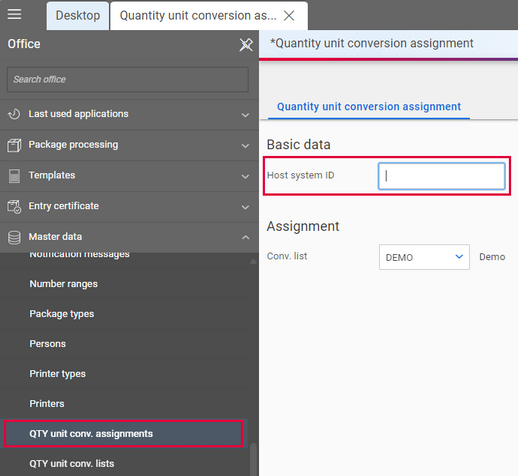The height and width of the screenshot is (476, 518).
Task: Click the Search office field
Action: click(128, 79)
